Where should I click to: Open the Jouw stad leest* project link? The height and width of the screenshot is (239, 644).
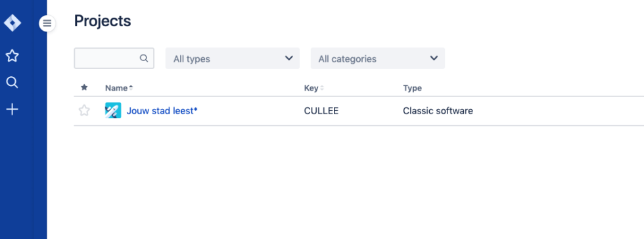pos(162,110)
